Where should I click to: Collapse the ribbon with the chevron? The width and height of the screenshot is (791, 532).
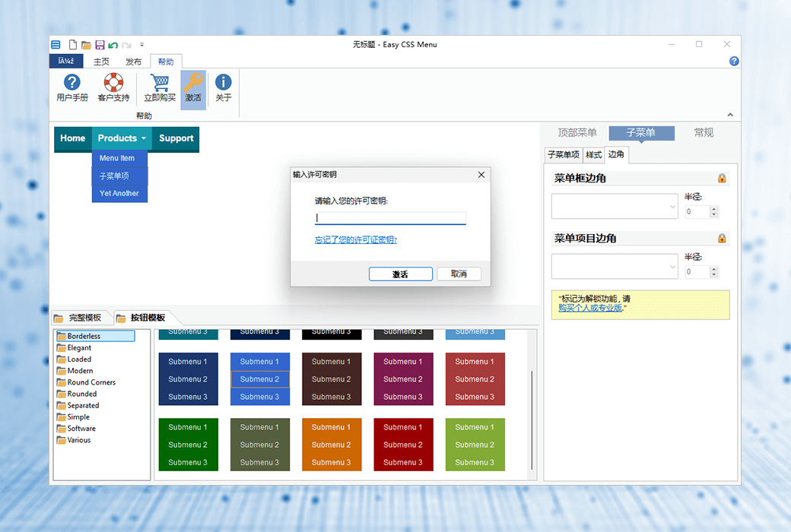(x=730, y=115)
